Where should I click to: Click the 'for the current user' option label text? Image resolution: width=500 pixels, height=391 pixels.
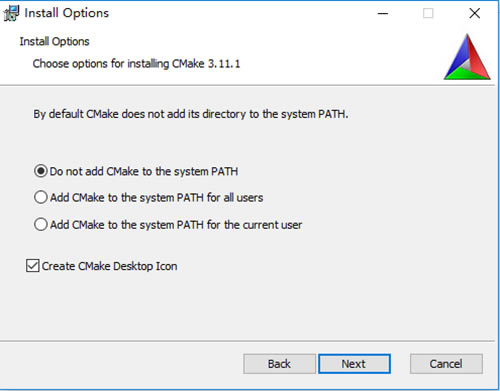(176, 225)
